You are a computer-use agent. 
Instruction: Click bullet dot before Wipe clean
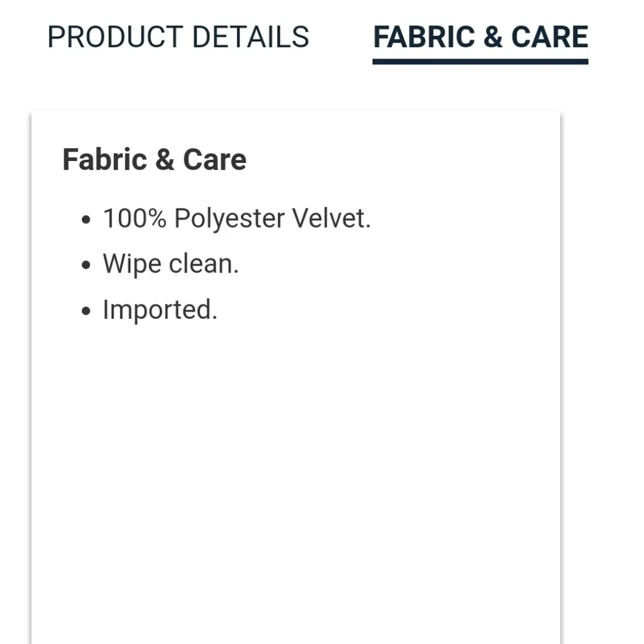86,265
